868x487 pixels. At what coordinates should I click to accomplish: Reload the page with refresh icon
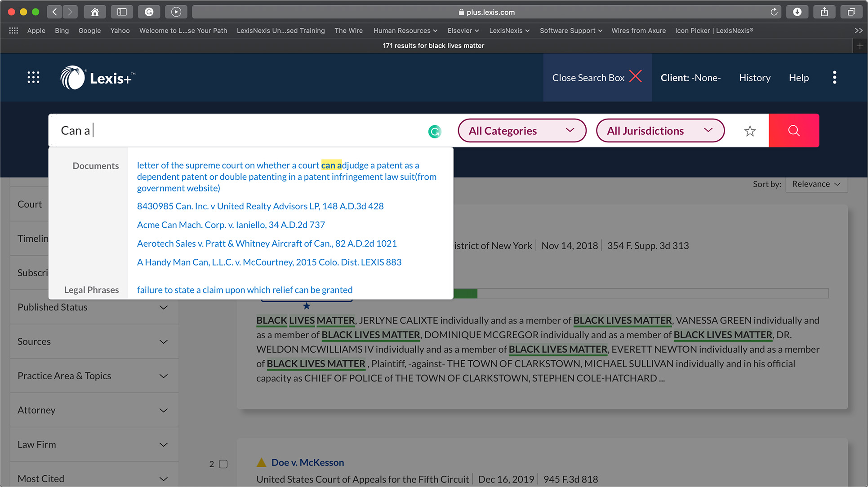pos(774,12)
